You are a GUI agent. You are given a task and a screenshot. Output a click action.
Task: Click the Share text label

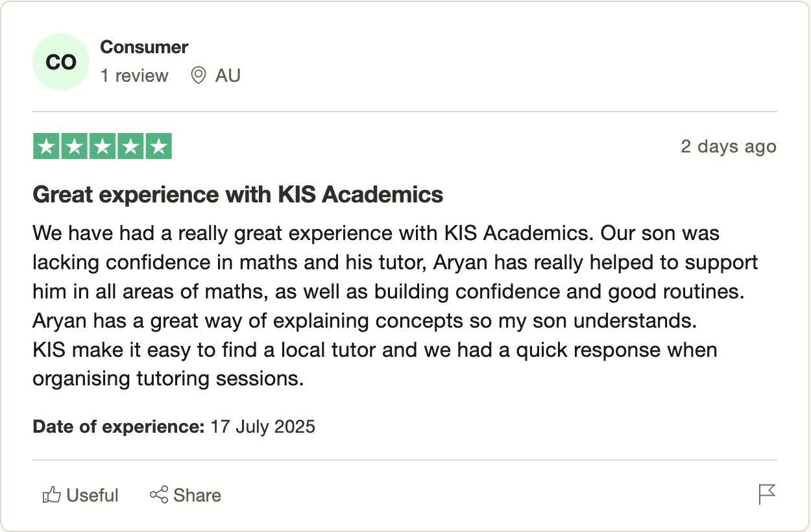(x=197, y=496)
